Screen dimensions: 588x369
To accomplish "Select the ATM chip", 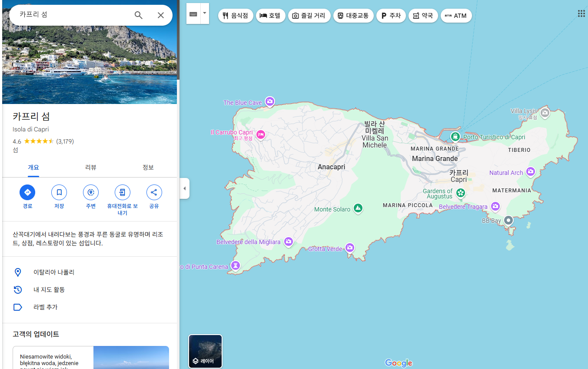I will (456, 16).
